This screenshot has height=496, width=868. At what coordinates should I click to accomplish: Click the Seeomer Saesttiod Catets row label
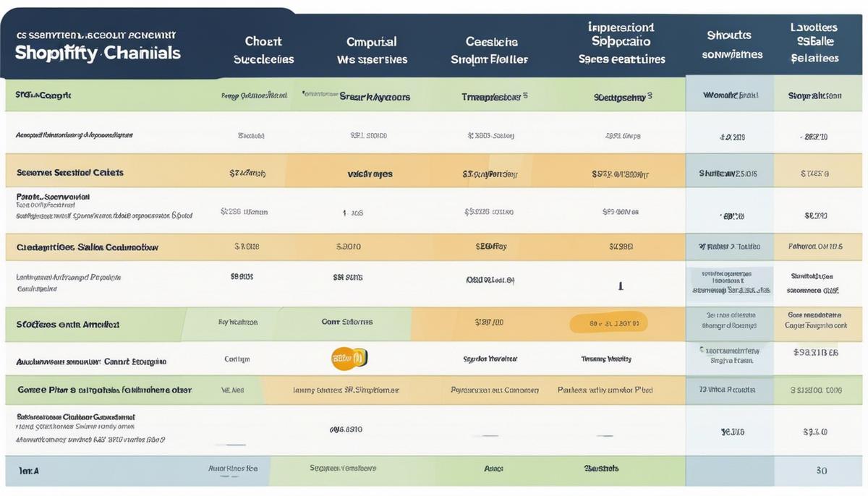[70, 173]
